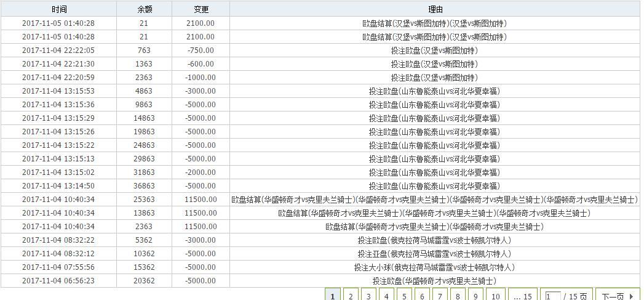
Task: Click the 余额 column header
Action: click(x=145, y=9)
